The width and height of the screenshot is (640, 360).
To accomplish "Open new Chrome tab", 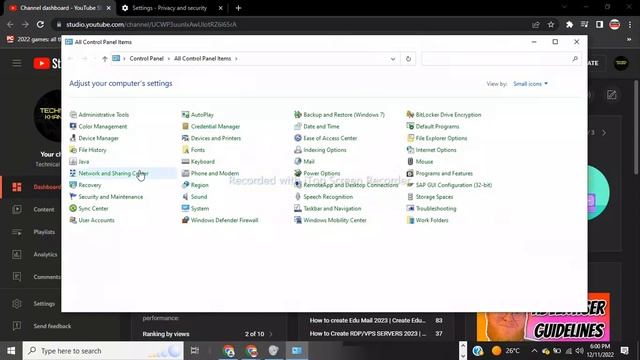I will 238,8.
